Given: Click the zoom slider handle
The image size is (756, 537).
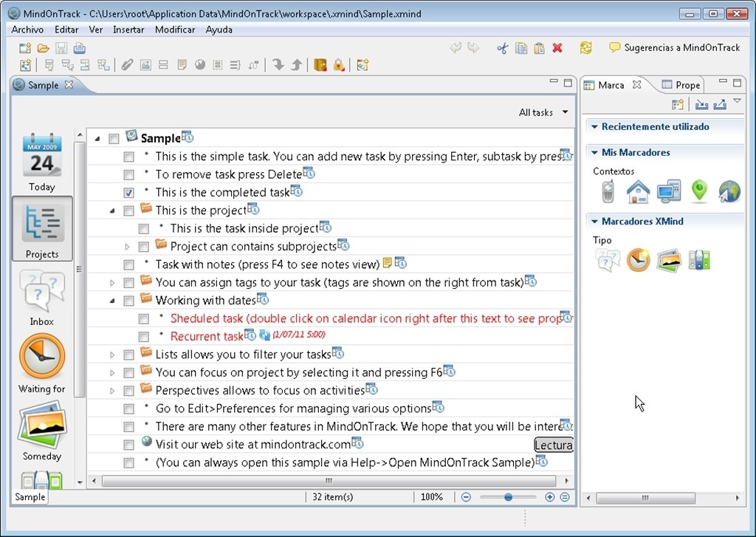Looking at the screenshot, I should pyautogui.click(x=508, y=497).
